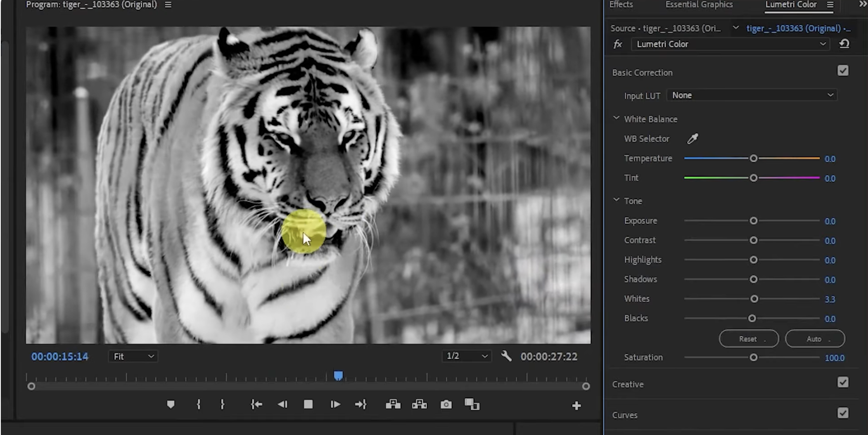868x435 pixels.
Task: Step forward one frame
Action: coord(335,404)
